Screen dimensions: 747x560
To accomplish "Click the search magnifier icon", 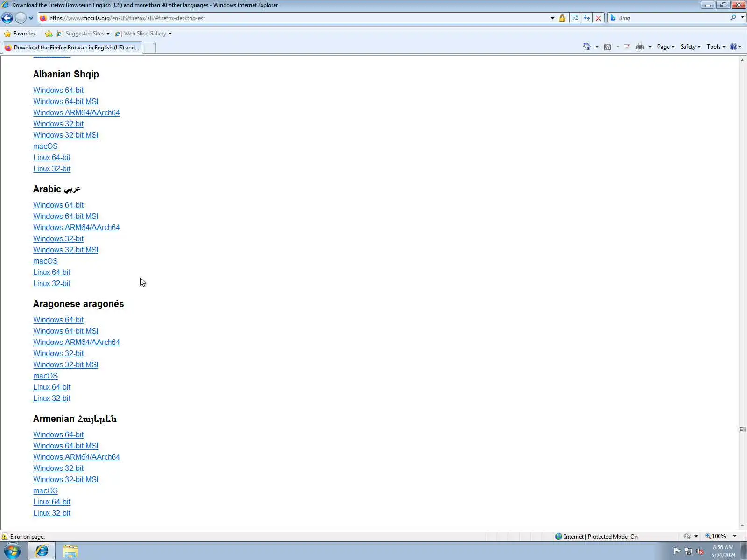I will [x=733, y=18].
